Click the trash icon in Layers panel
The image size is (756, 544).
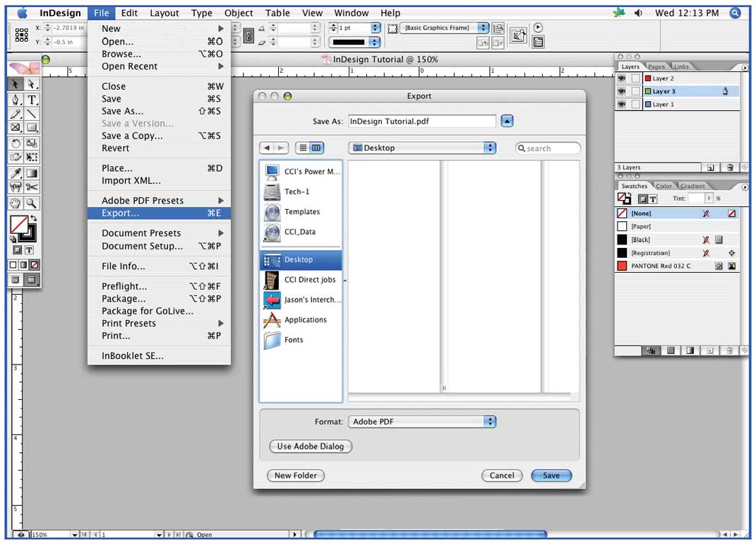[x=730, y=167]
